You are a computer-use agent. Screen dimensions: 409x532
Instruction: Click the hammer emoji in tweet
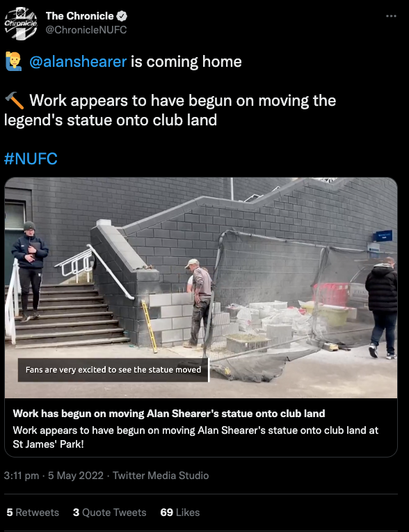point(15,100)
